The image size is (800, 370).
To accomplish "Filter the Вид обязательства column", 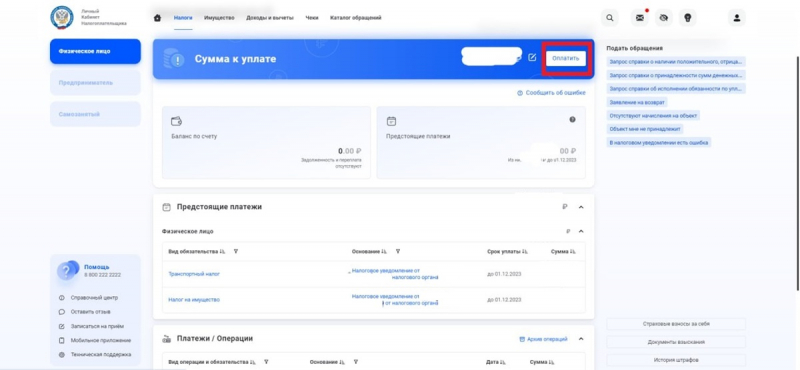I will [x=236, y=252].
